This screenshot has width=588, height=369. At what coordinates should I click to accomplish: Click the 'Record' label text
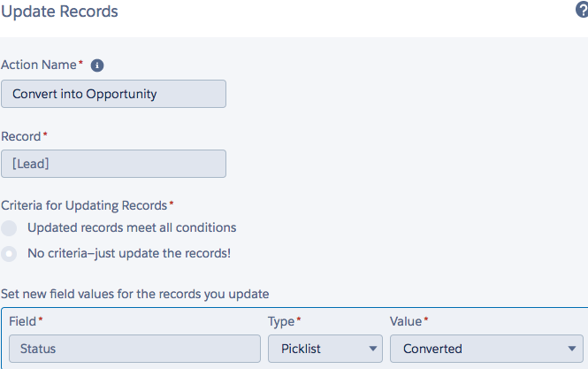(21, 136)
